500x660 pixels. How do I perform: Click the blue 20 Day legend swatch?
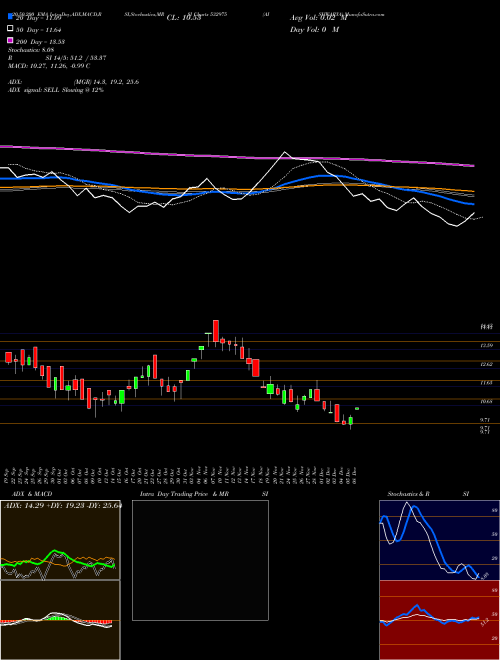[10, 17]
